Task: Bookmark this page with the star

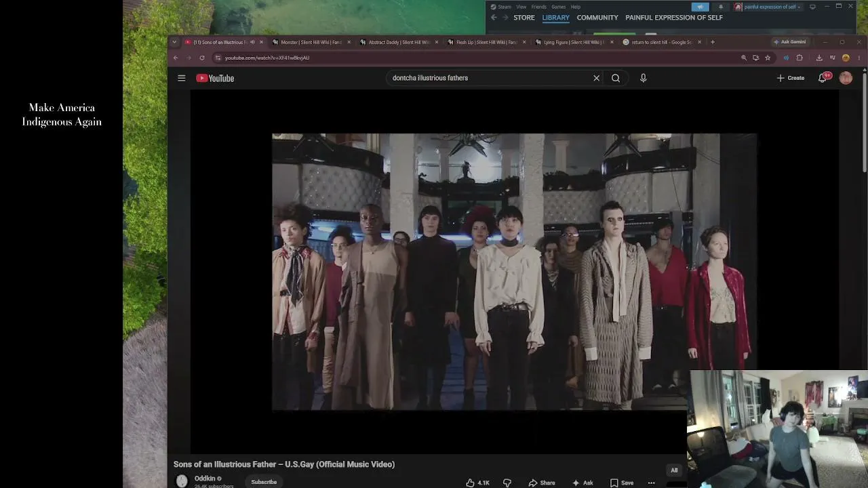Action: 768,58
